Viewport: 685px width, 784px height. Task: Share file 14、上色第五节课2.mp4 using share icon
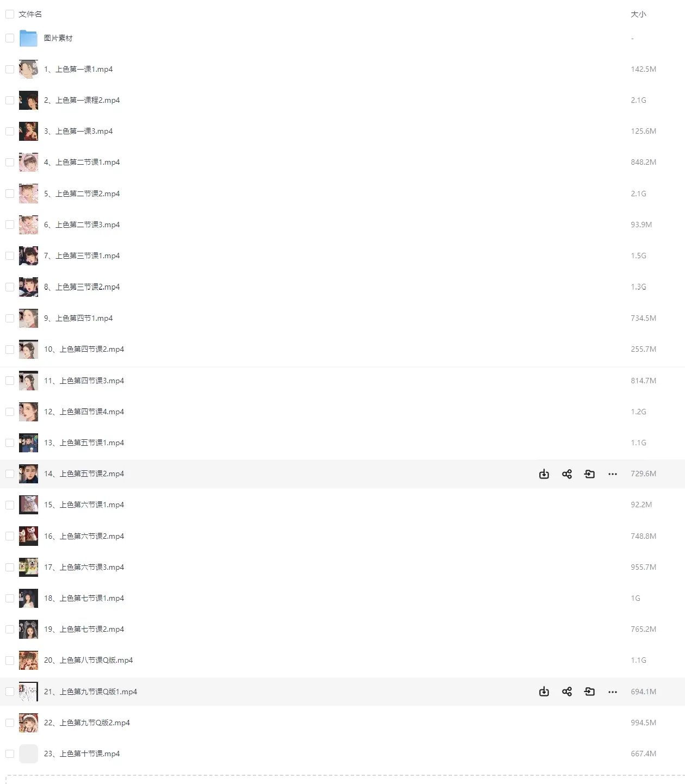click(567, 474)
